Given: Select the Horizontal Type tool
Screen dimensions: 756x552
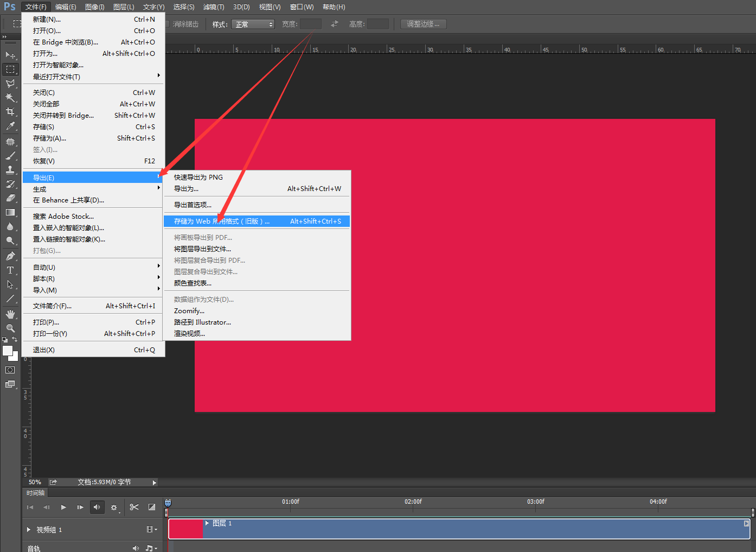Looking at the screenshot, I should pos(10,270).
